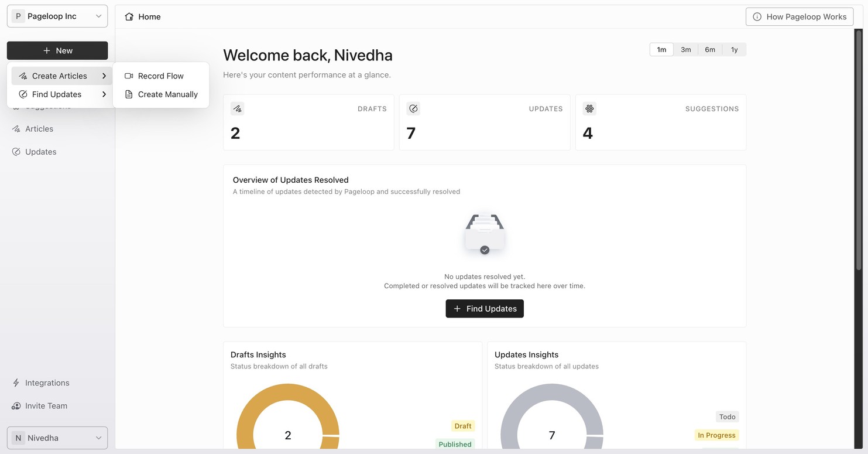Click the plus icon on Find Updates button

coord(457,309)
